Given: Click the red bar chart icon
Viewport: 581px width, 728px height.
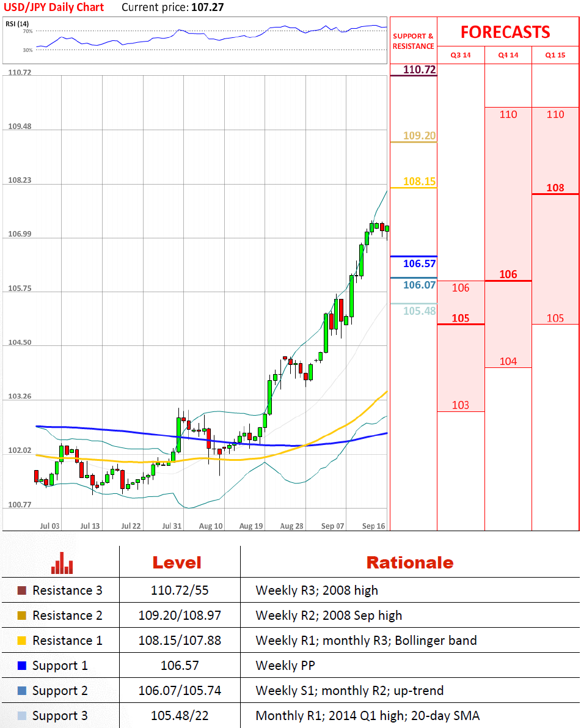Looking at the screenshot, I should [x=62, y=563].
